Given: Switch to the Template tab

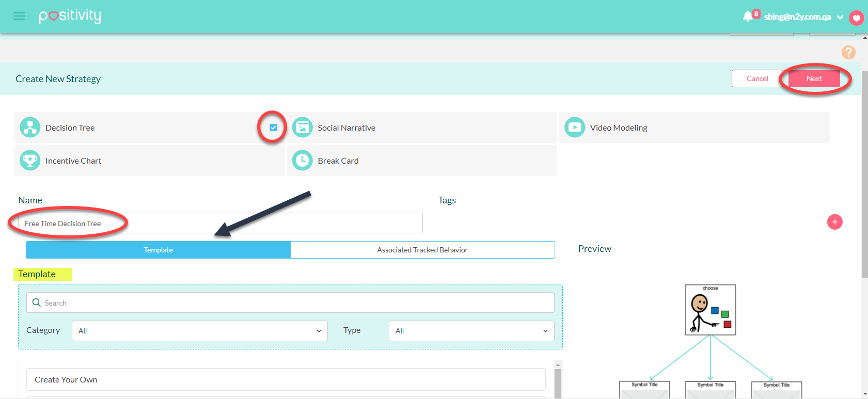Looking at the screenshot, I should pos(159,250).
